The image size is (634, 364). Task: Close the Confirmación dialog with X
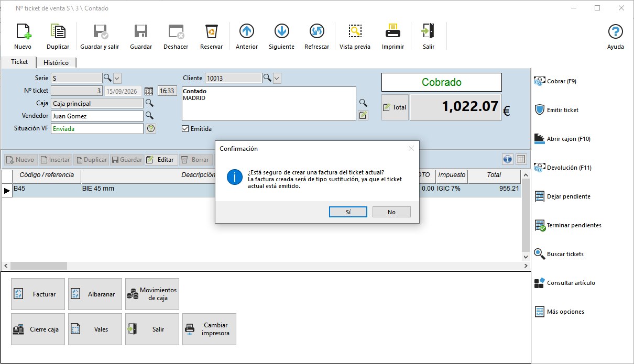click(411, 148)
